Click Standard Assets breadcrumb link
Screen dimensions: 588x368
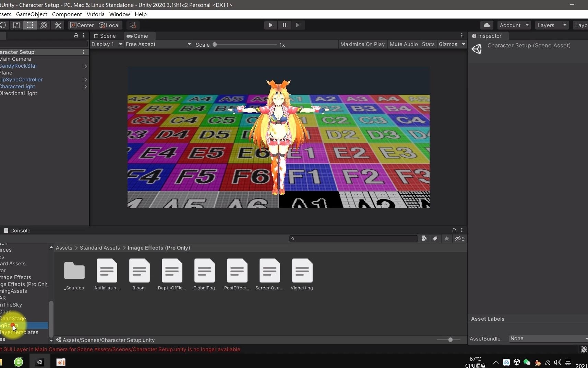click(x=100, y=248)
